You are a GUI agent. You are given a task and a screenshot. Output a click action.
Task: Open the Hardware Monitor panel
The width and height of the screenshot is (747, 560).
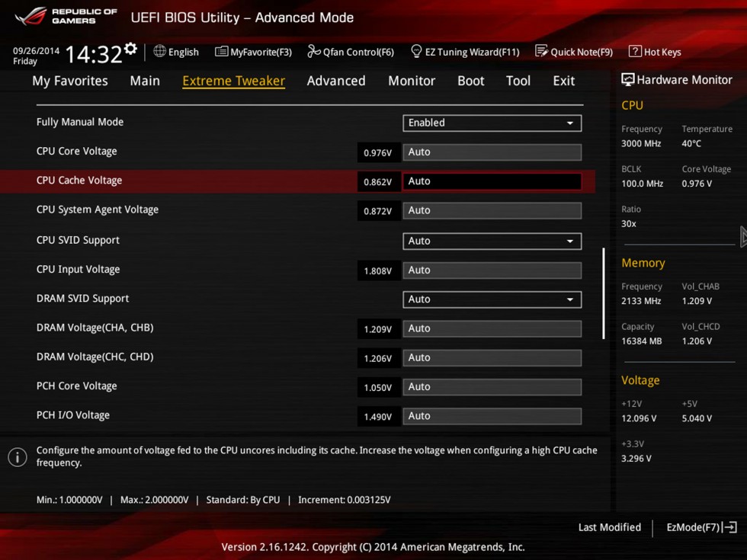click(x=678, y=79)
